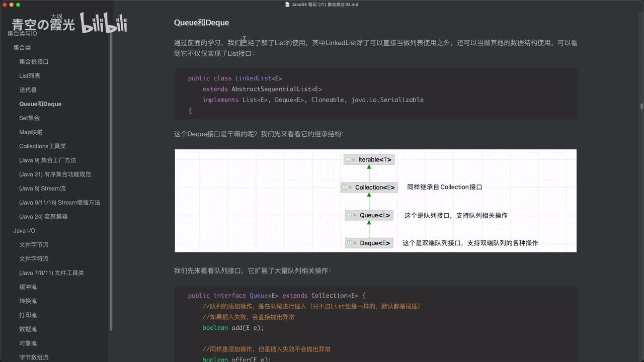644x362 pixels.
Task: Go to 文件字节流 section
Action: 34,244
